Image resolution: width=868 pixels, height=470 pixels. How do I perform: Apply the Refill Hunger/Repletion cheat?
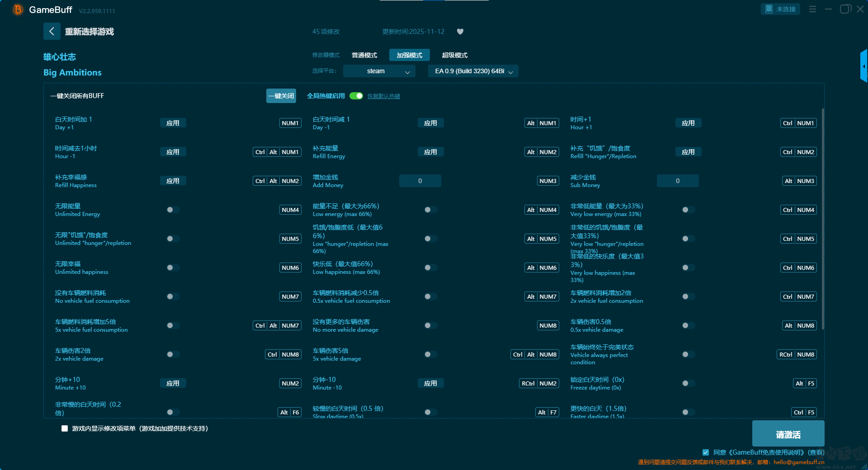click(688, 152)
